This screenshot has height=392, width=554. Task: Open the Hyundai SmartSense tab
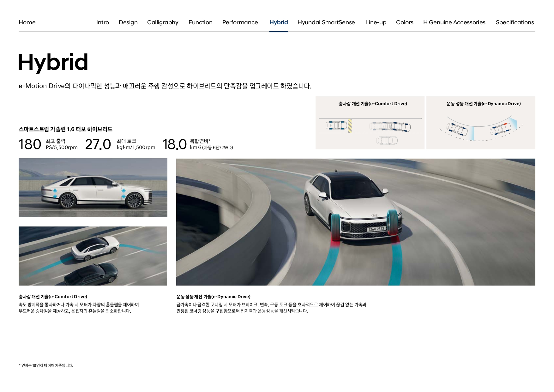point(326,22)
